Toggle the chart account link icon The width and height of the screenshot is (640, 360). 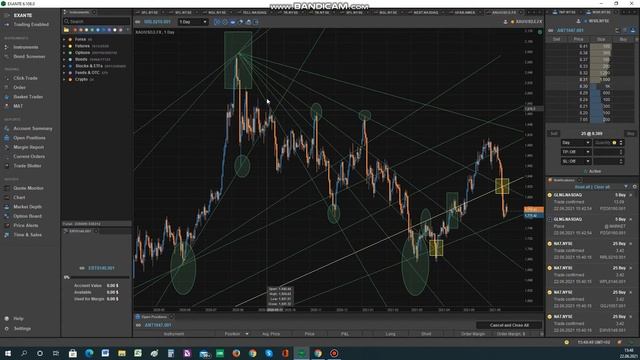(x=138, y=22)
